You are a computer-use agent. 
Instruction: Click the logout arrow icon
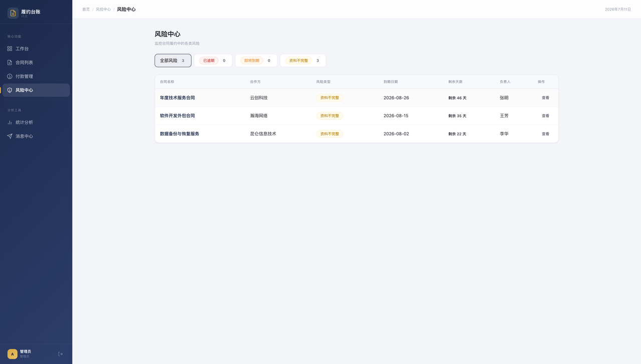(61, 354)
